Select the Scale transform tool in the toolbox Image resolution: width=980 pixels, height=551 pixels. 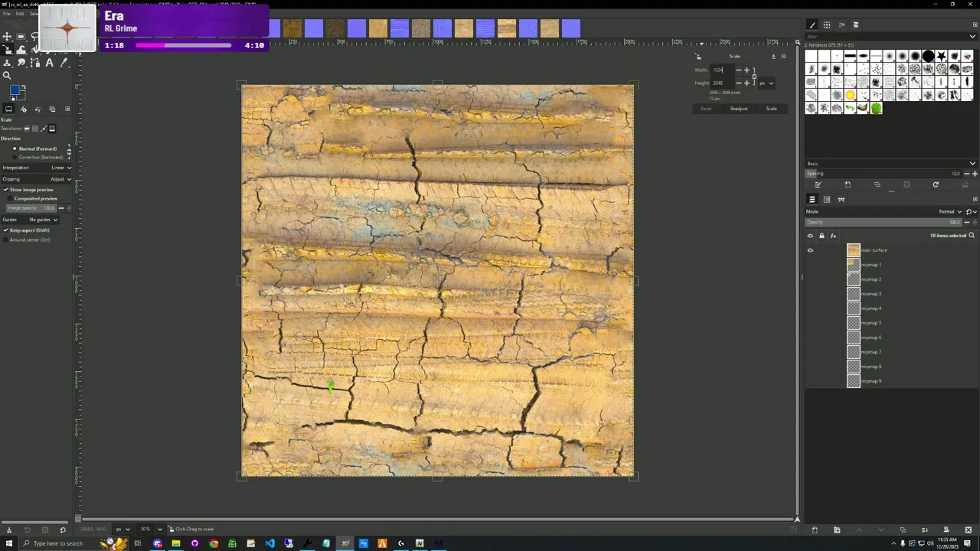click(7, 50)
